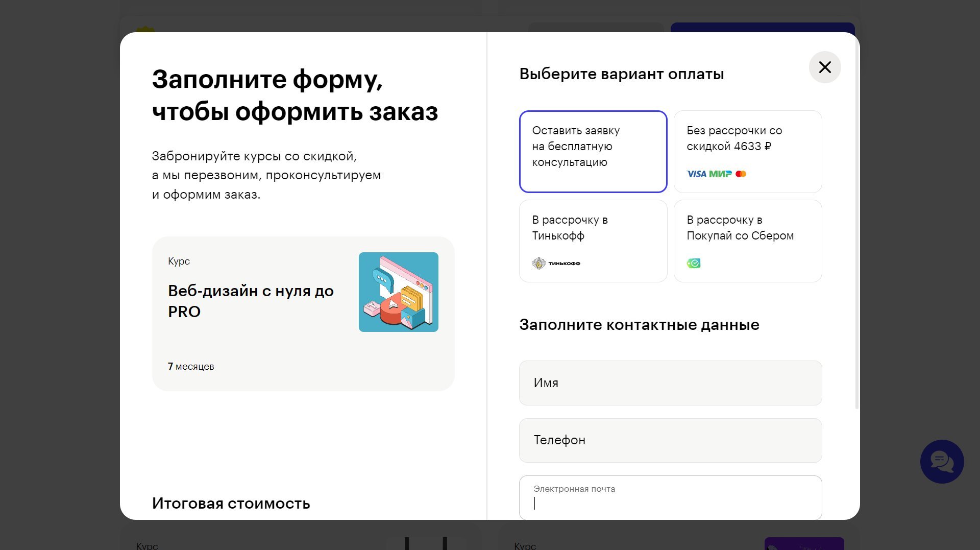Click the green Sber pay icon

click(694, 264)
